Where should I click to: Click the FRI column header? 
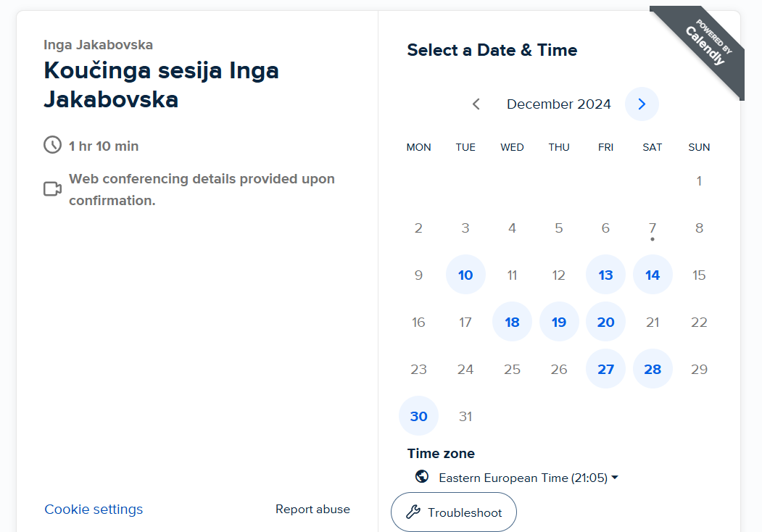pos(605,147)
